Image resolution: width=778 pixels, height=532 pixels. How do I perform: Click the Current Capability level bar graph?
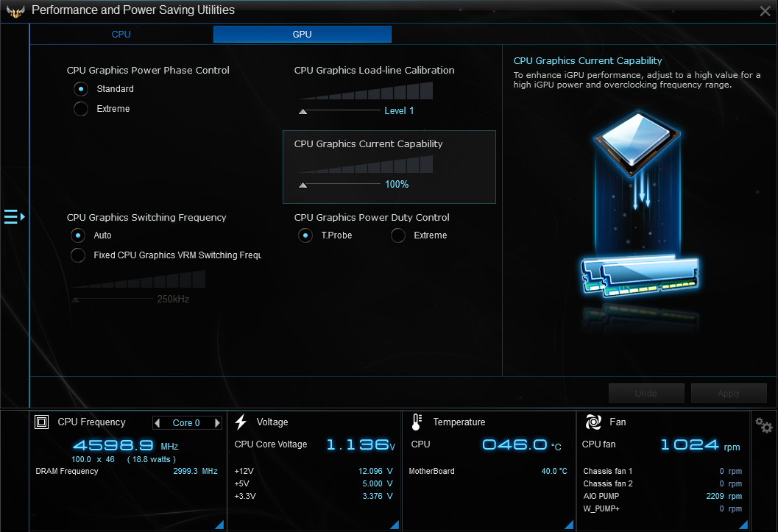366,164
